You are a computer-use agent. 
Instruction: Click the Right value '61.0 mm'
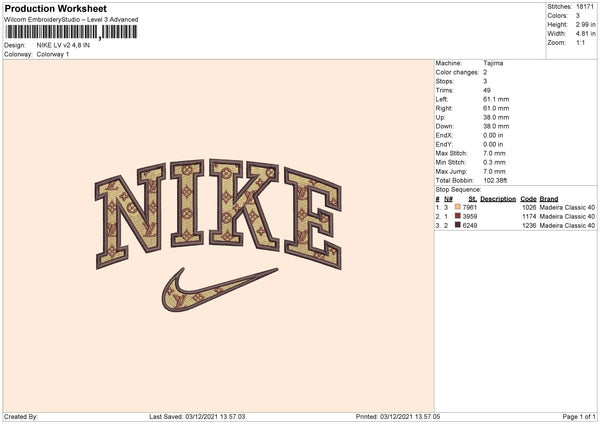tap(496, 108)
